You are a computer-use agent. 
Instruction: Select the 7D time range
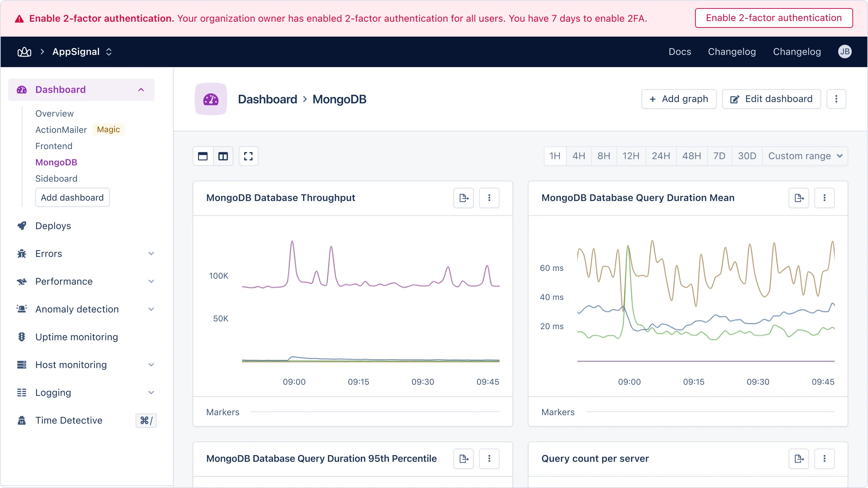[x=719, y=156]
